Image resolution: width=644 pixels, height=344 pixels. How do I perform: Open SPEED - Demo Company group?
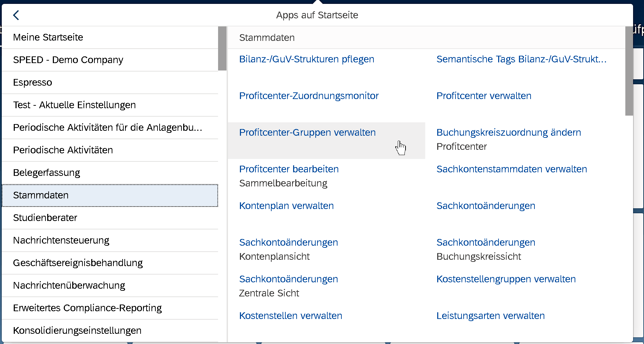110,60
